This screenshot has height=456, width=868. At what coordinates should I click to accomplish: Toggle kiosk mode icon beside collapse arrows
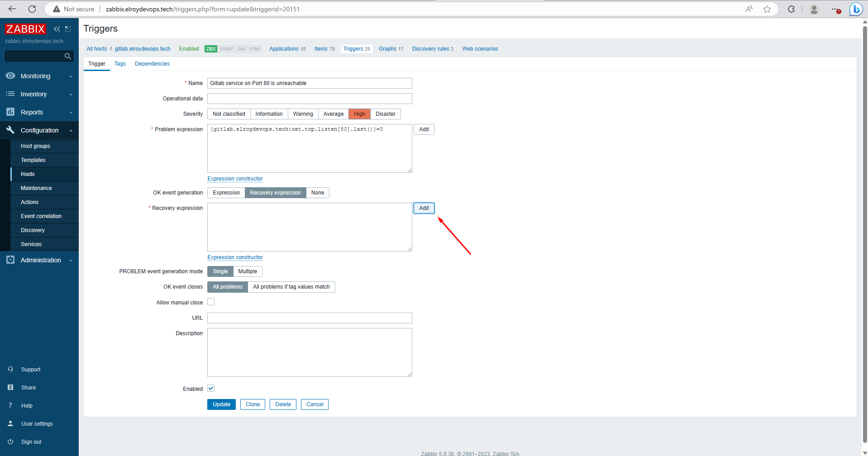(68, 29)
